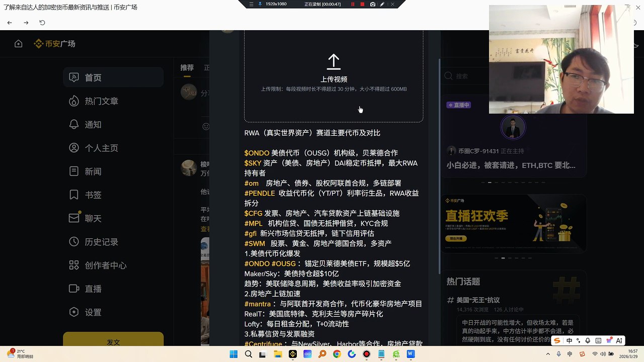Click the recorder pin icon

coord(260,4)
